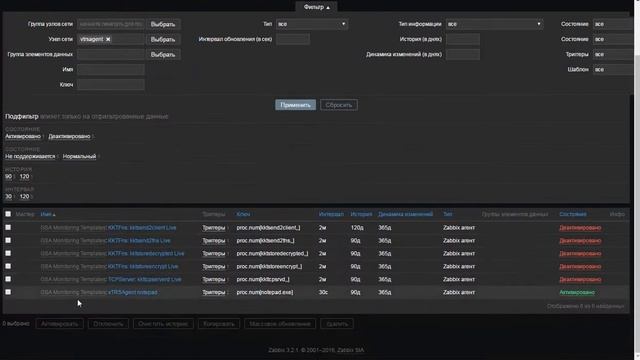Focus the Ключ filter input
640x360 pixels.
111,84
